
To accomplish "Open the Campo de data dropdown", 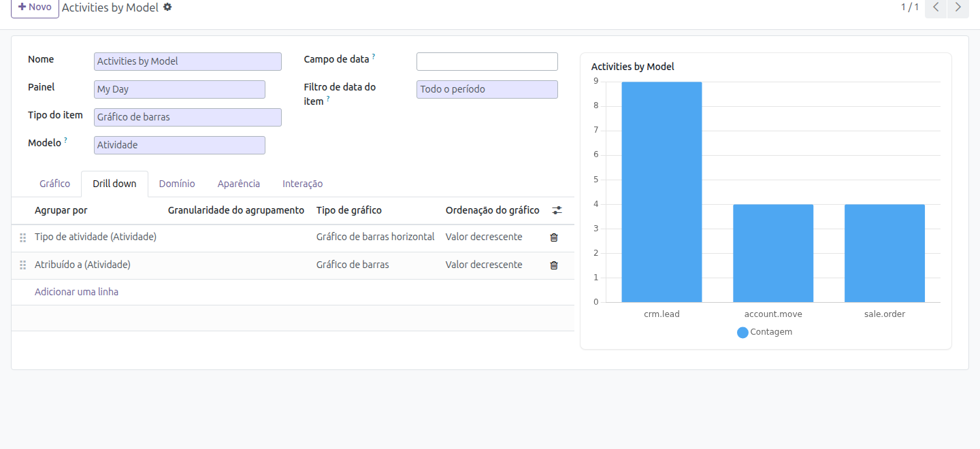I will (x=487, y=61).
